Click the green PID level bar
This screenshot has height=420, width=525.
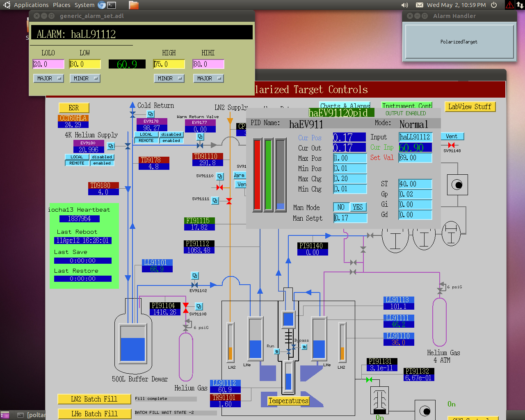[269, 175]
